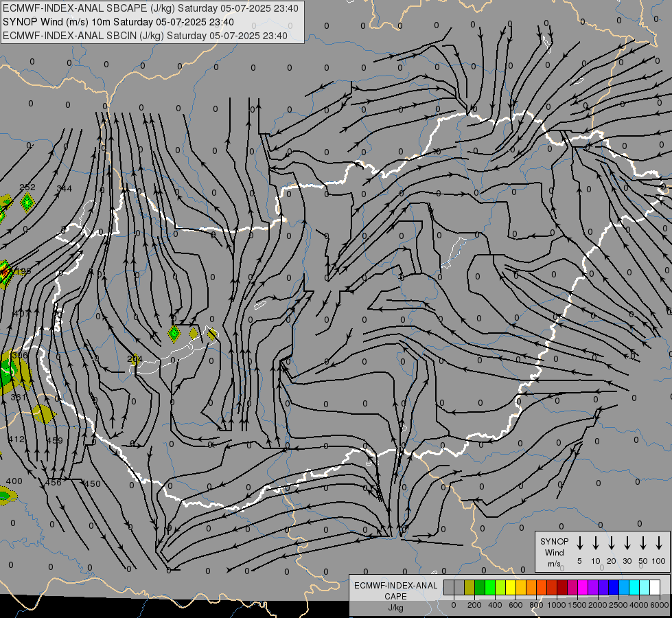Click the title line 'SYNOP Wind (m/s) 10m'
672x618 pixels.
(118, 22)
